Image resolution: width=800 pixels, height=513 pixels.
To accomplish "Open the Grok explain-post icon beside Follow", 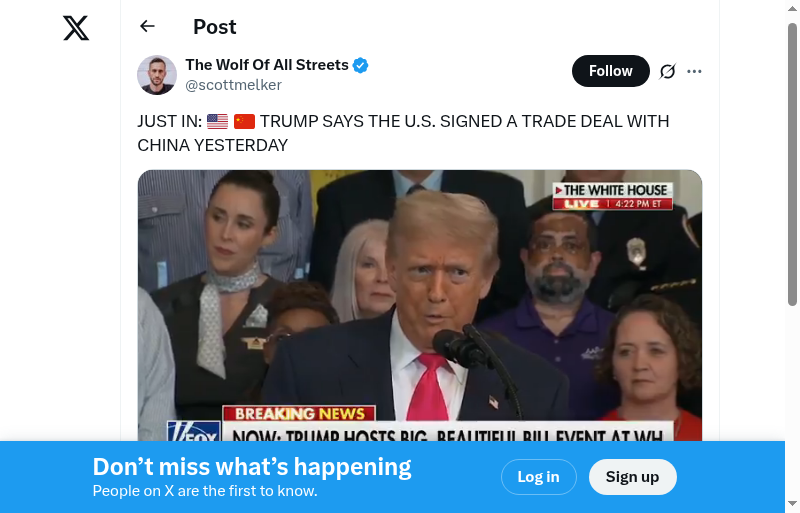I will pyautogui.click(x=667, y=71).
